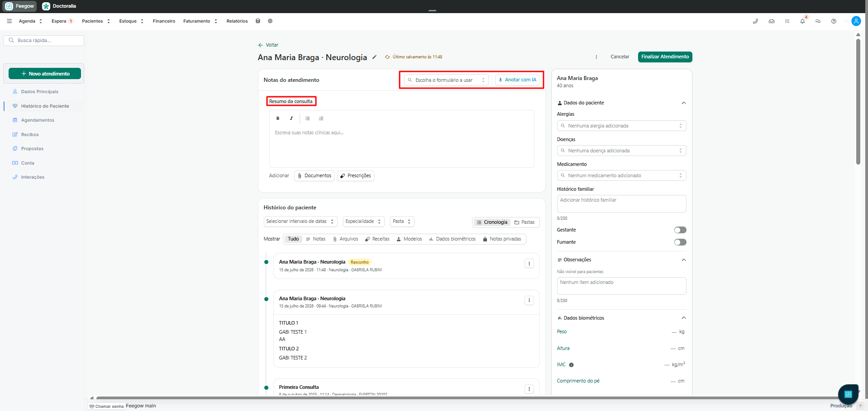
Task: Toggle the Gestante switch
Action: click(x=680, y=230)
